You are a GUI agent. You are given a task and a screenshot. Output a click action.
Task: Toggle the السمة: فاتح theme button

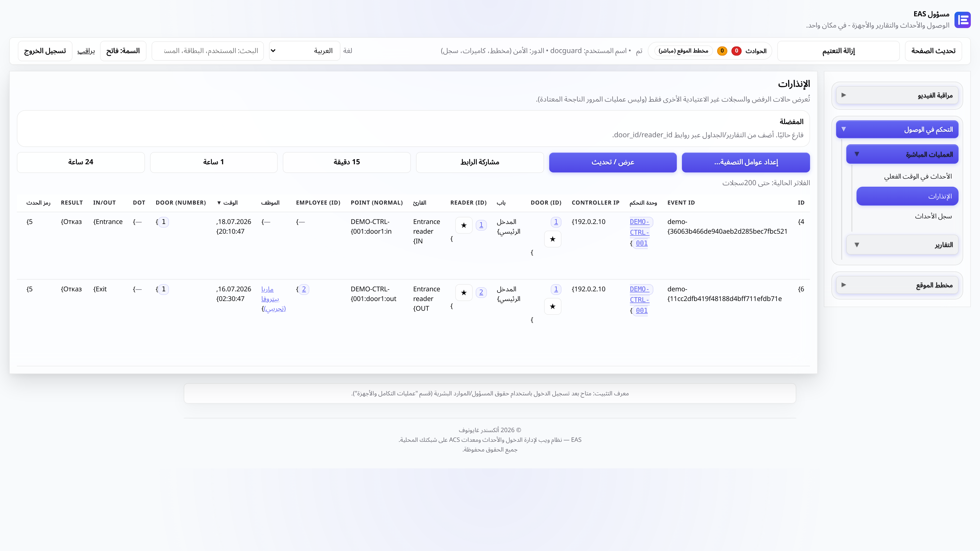pos(123,51)
